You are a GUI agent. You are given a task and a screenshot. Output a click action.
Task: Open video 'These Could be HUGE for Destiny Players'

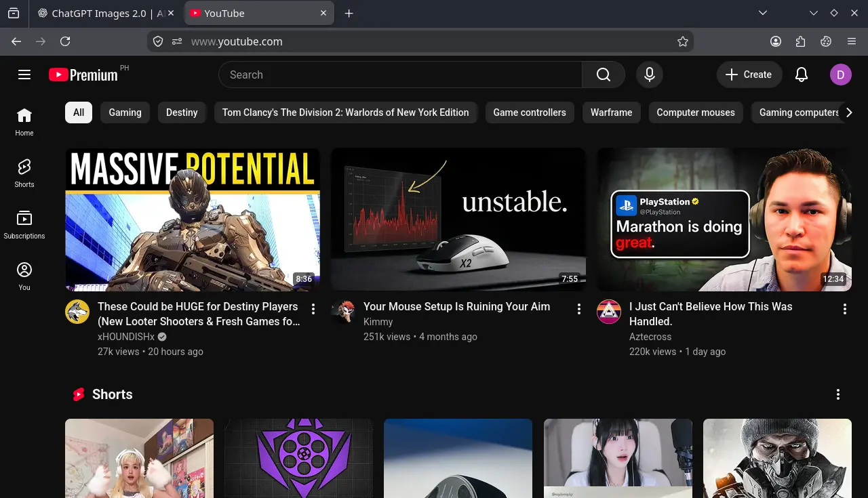tap(198, 314)
